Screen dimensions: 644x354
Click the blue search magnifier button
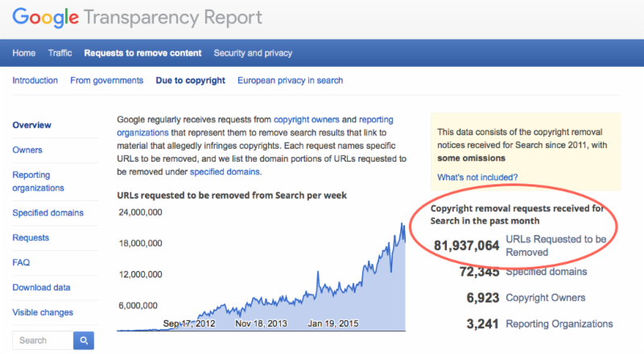[84, 340]
